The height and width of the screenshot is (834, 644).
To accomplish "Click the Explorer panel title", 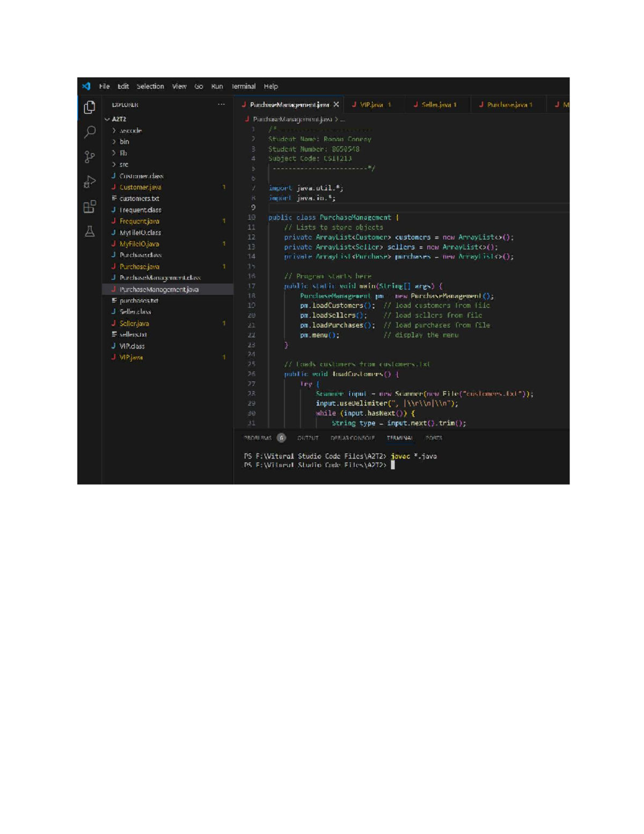I will [x=125, y=105].
